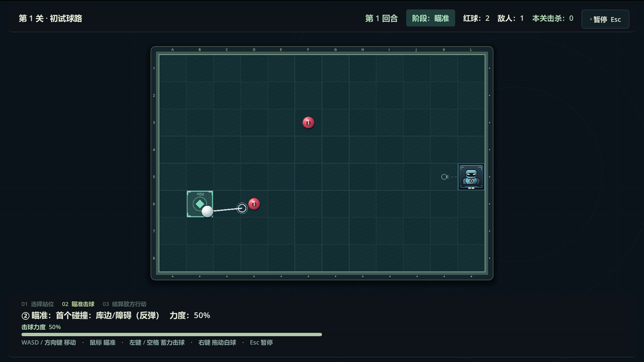Click the 力度：50% text
This screenshot has width=644, height=362.
pyautogui.click(x=190, y=315)
